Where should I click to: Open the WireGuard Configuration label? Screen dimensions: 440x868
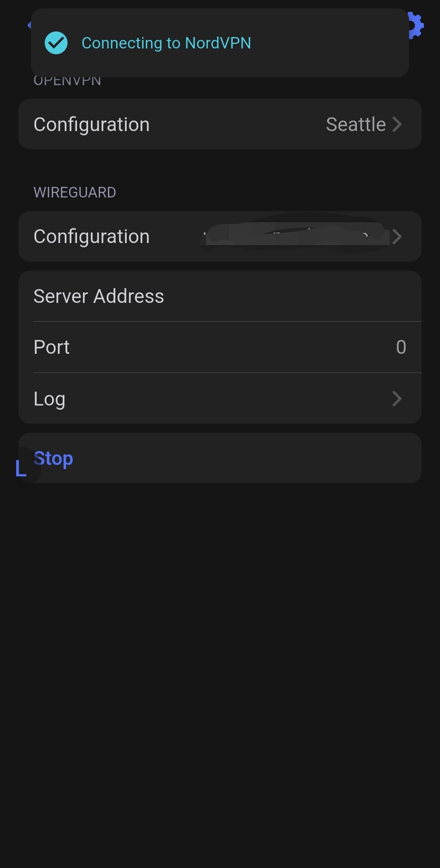pos(92,237)
